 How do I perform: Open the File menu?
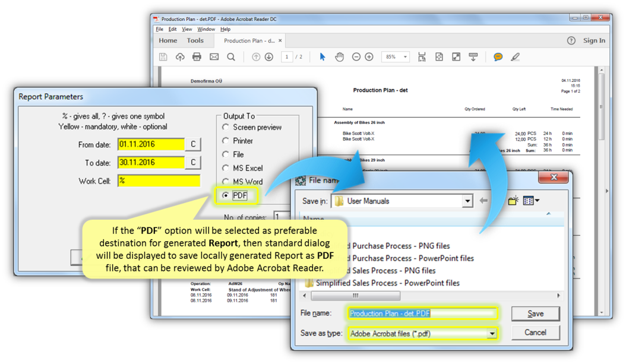click(x=159, y=29)
